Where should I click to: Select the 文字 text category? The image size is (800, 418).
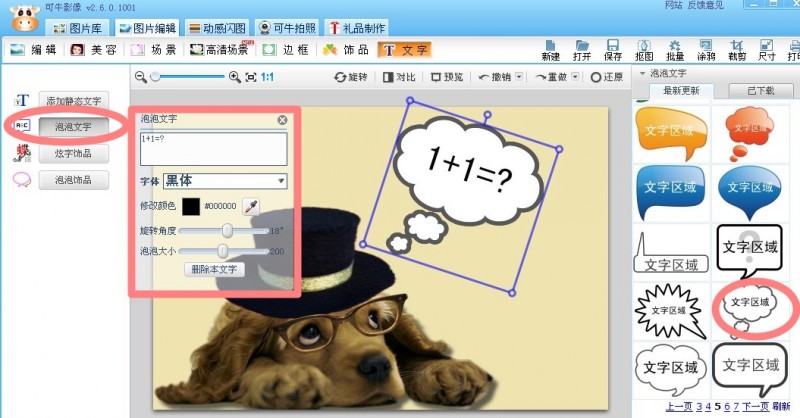[405, 50]
